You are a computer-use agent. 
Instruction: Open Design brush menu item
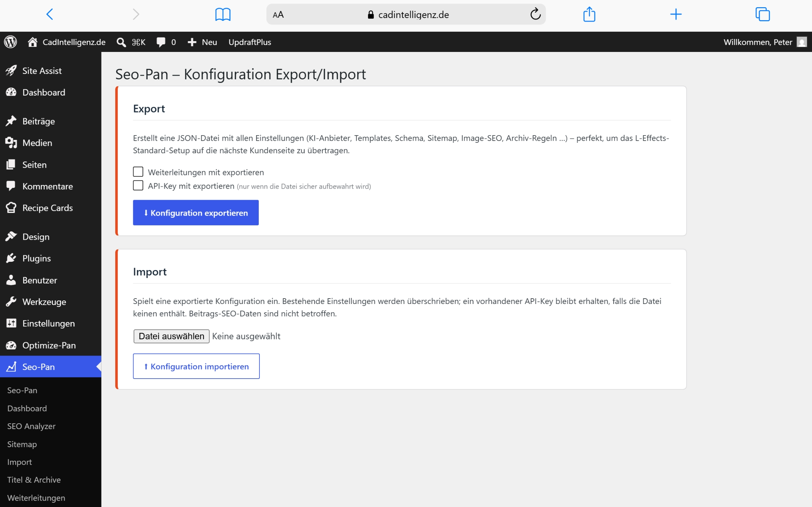tap(51, 237)
